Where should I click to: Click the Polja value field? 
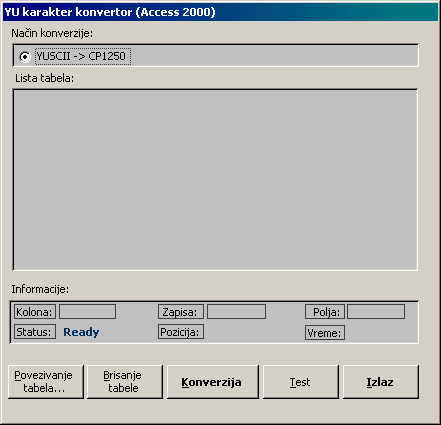(x=376, y=312)
